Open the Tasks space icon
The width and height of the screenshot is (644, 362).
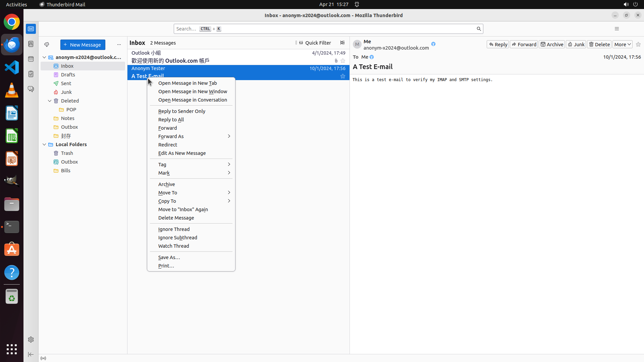click(x=31, y=74)
